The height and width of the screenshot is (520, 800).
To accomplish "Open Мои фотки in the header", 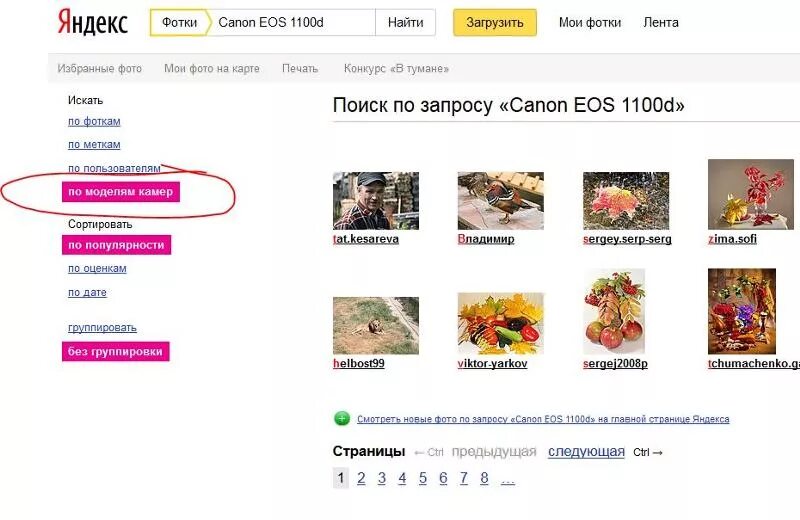I will (x=590, y=22).
